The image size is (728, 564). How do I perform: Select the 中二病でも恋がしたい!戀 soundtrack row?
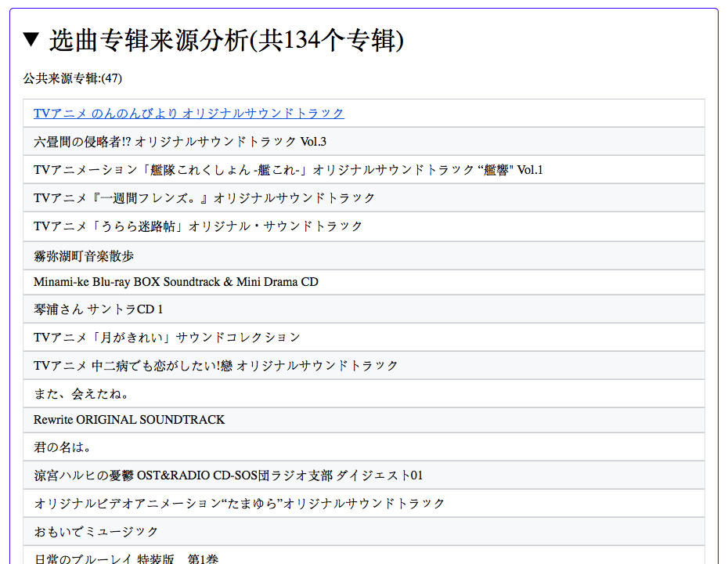(x=364, y=366)
